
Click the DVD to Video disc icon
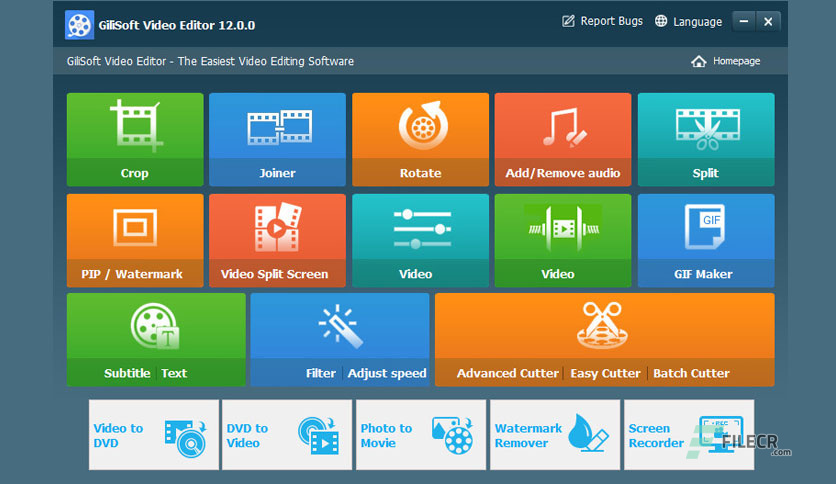click(318, 435)
